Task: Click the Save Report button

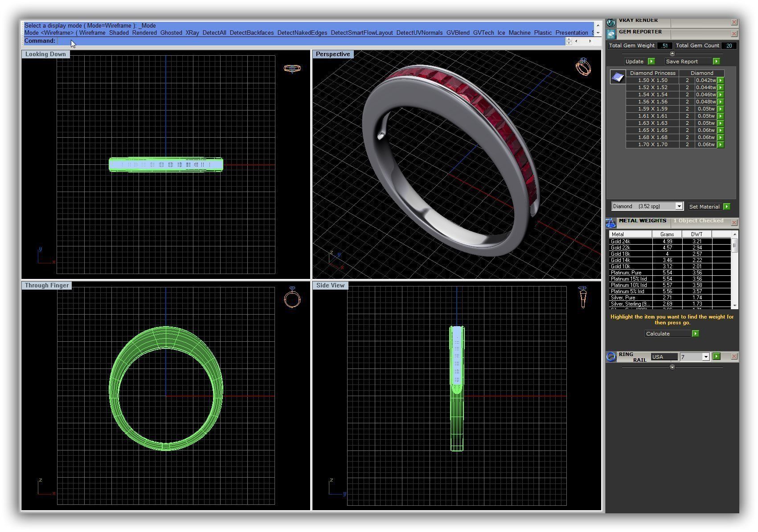Action: coord(688,61)
